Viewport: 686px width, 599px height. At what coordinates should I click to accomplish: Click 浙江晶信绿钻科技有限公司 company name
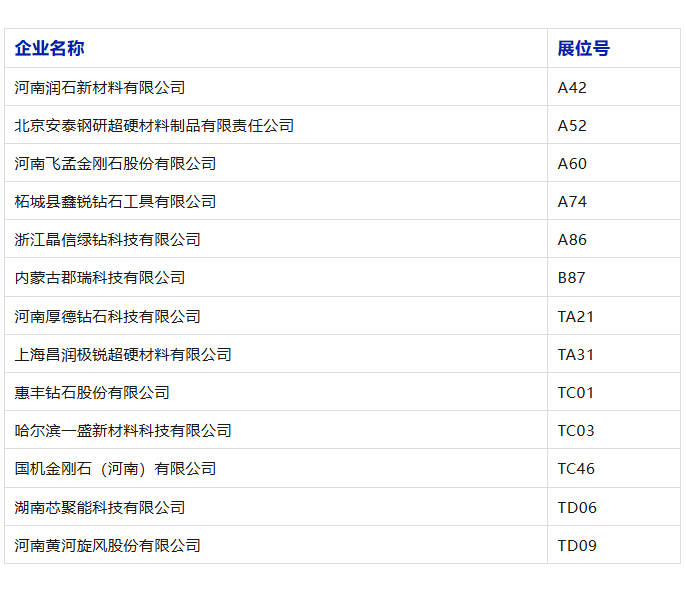(107, 240)
